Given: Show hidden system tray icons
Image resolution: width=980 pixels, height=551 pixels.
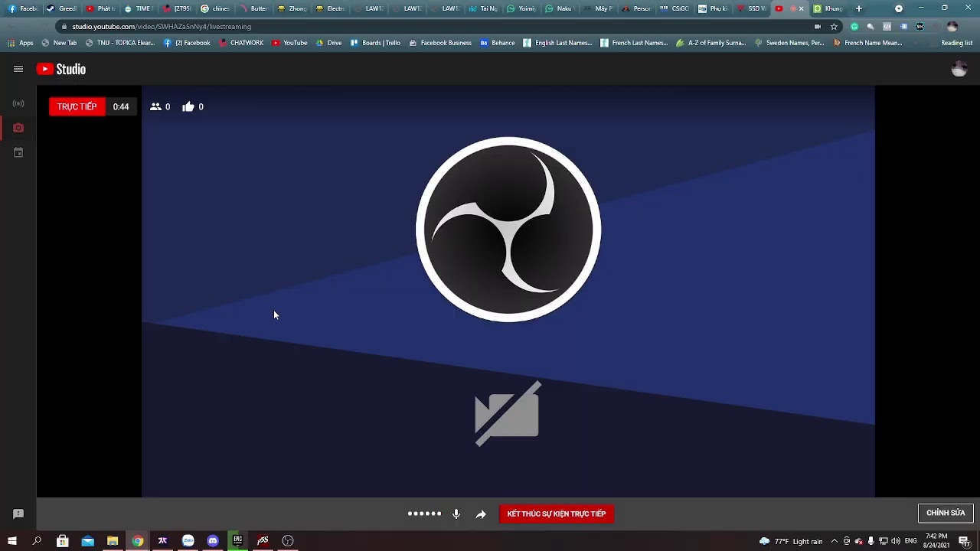Looking at the screenshot, I should point(835,541).
